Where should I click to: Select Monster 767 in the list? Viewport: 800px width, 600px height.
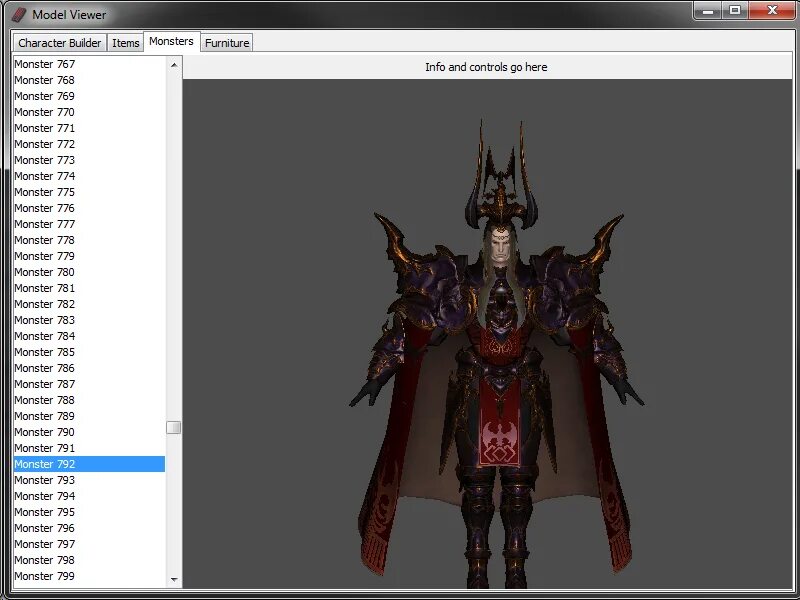pos(89,64)
